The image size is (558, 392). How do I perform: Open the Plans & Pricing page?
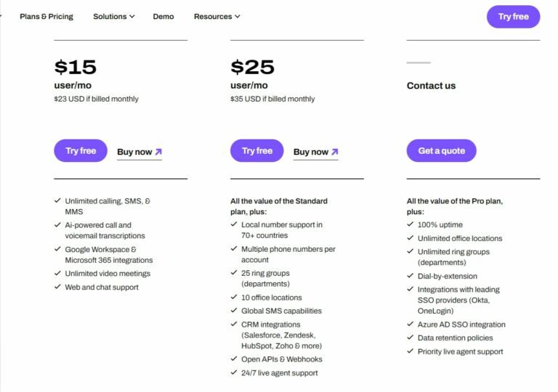46,17
